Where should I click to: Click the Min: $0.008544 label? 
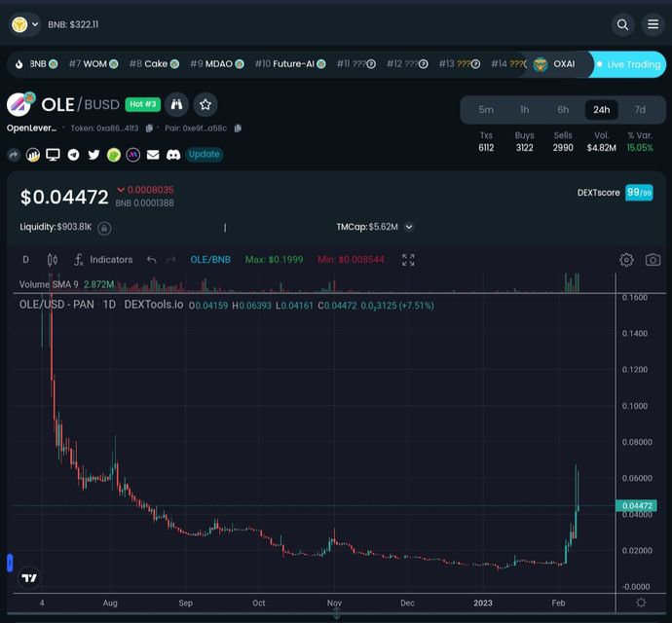coord(351,260)
